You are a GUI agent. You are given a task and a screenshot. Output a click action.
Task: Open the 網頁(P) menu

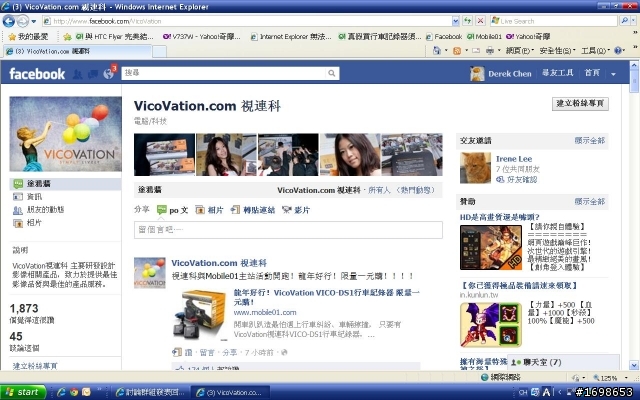click(x=519, y=51)
